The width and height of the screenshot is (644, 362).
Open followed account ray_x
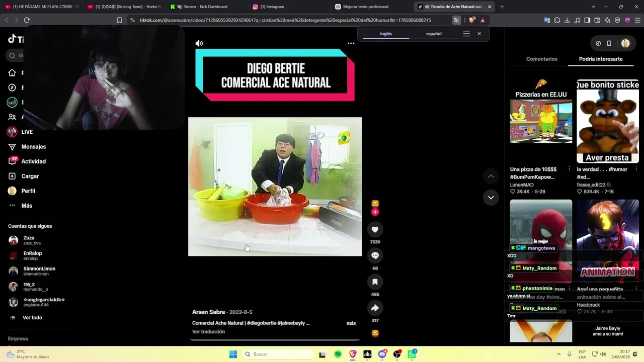pyautogui.click(x=29, y=287)
